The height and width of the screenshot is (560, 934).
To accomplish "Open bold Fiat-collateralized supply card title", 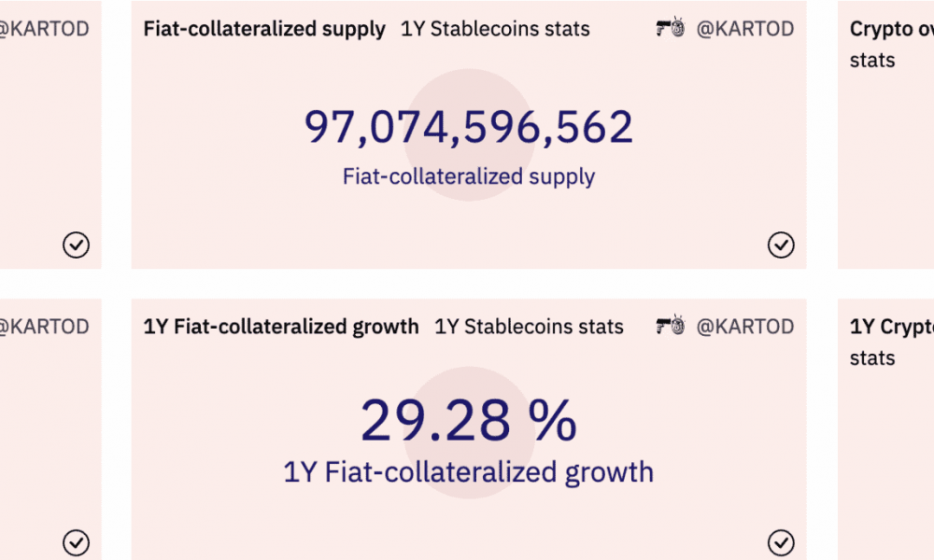I will pos(264,29).
